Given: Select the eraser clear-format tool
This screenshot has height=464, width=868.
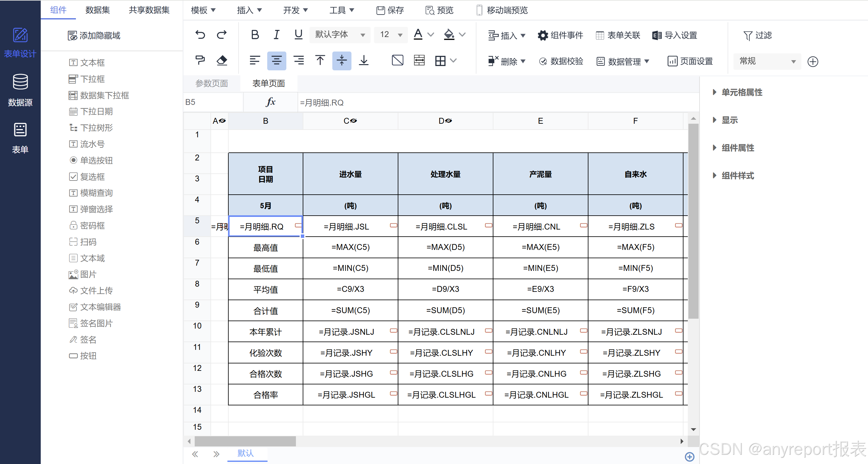Looking at the screenshot, I should pos(222,61).
